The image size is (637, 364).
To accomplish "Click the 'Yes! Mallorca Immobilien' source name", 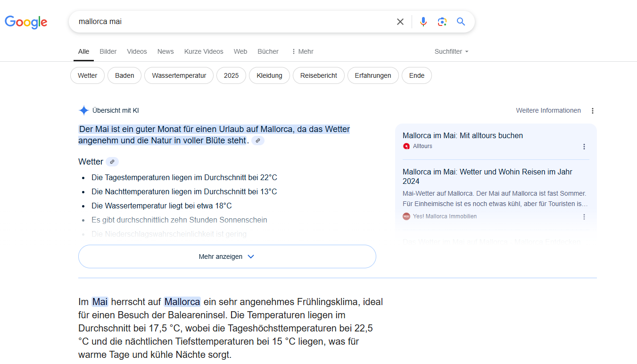I will pyautogui.click(x=445, y=216).
